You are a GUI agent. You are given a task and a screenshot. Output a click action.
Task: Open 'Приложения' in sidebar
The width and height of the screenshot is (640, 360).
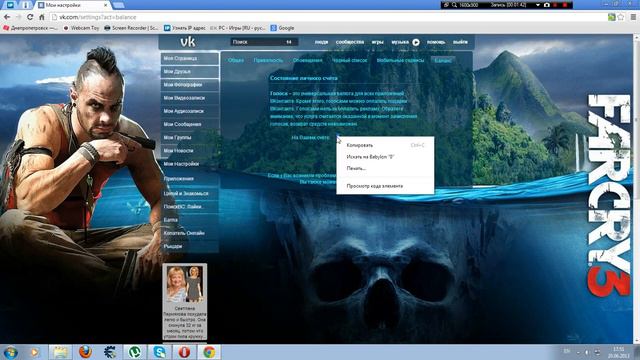(190, 179)
